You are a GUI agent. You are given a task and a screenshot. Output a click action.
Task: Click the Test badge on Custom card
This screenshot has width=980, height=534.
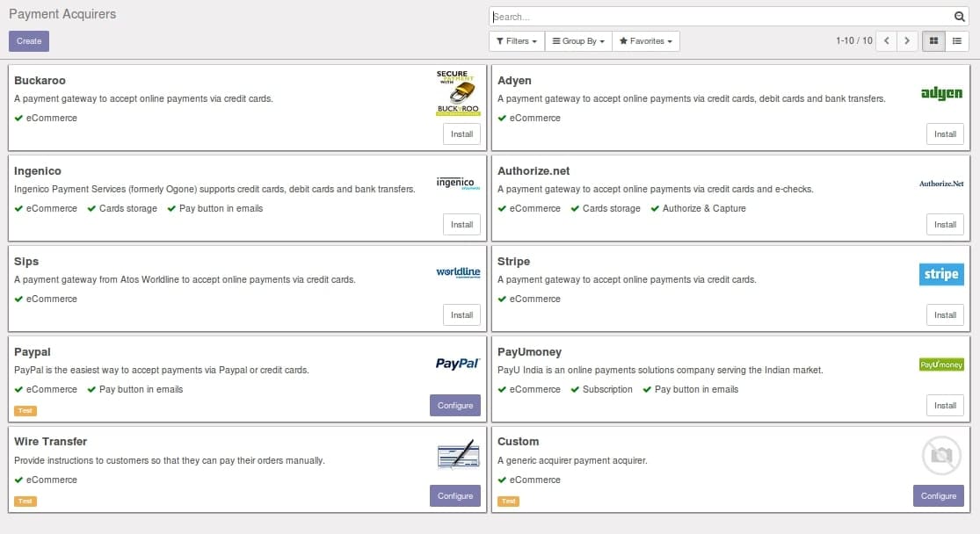(509, 502)
